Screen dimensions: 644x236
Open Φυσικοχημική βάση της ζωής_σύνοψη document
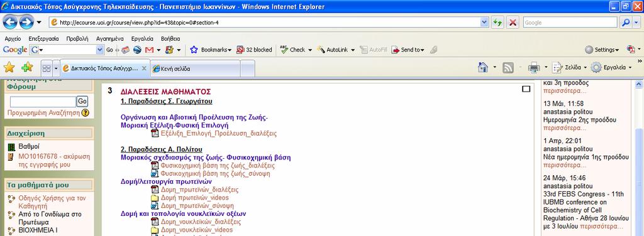point(215,174)
